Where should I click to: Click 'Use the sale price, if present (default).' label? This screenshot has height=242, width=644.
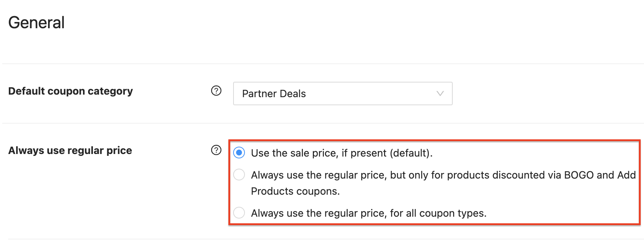(x=341, y=153)
